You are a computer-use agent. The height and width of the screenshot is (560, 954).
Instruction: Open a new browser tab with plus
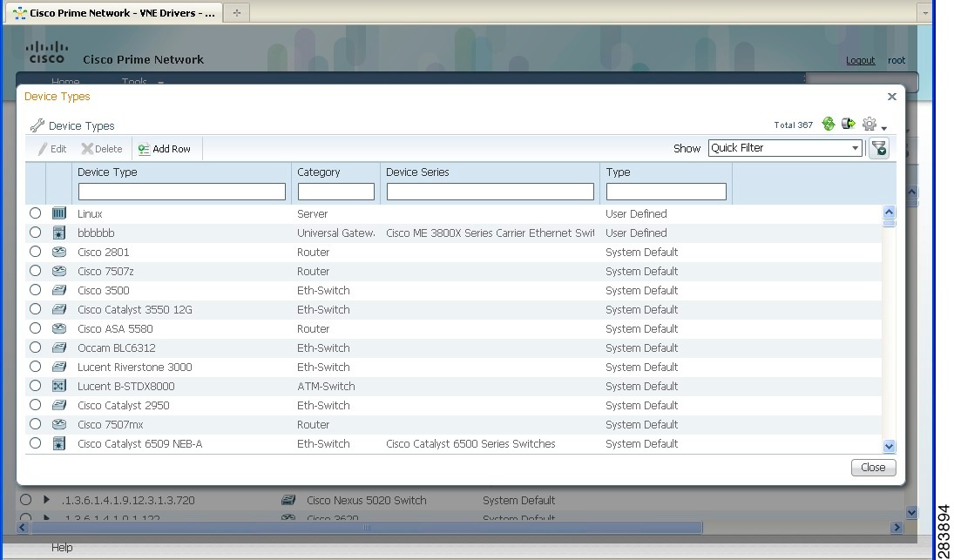pyautogui.click(x=237, y=12)
